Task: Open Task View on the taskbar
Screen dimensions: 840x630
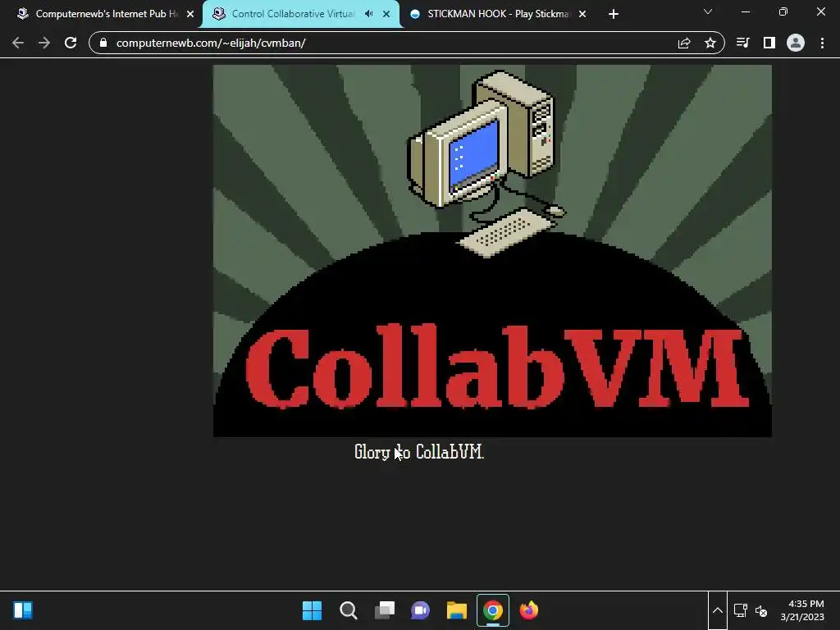Action: (x=385, y=610)
